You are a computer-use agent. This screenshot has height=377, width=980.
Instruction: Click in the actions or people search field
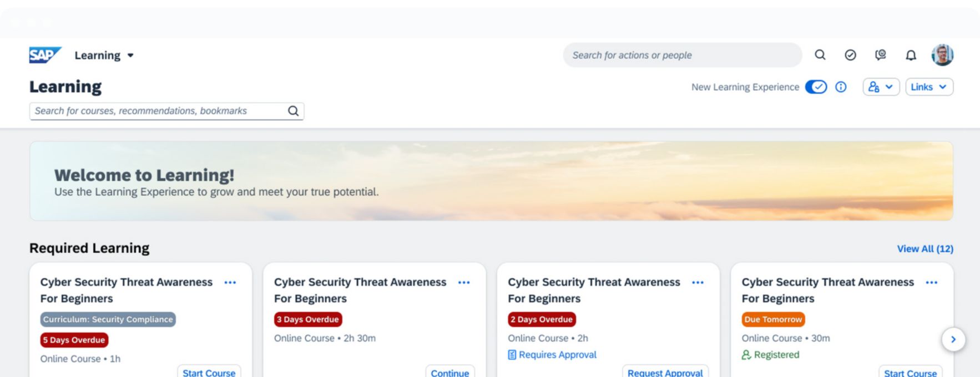681,55
